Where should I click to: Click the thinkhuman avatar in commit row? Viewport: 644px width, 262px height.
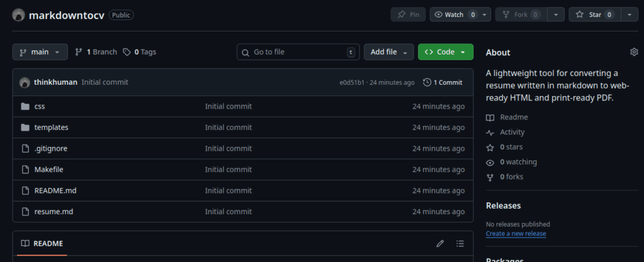[x=25, y=82]
